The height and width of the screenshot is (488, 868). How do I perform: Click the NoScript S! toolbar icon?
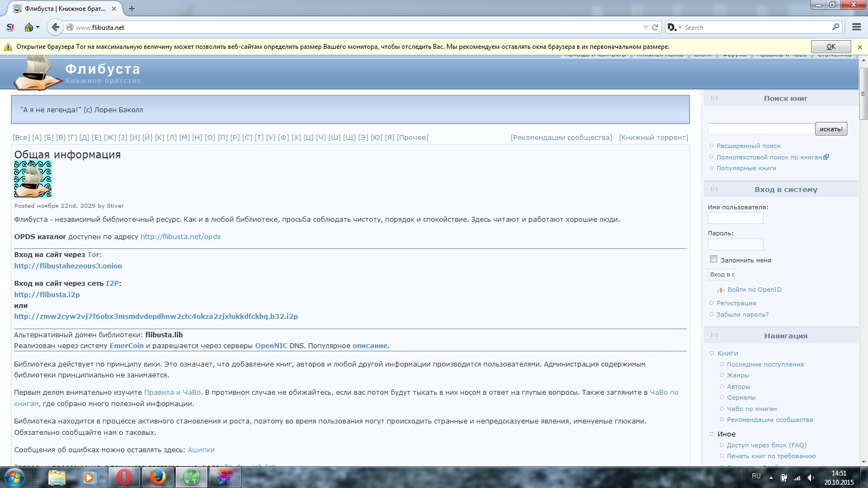10,27
